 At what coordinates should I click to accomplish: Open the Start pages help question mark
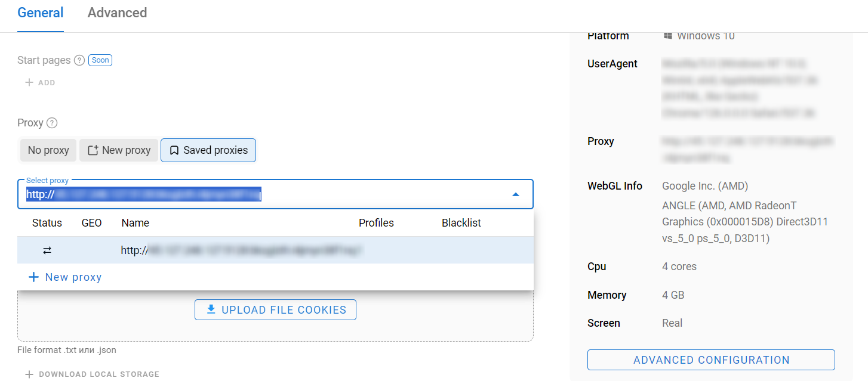tap(79, 60)
